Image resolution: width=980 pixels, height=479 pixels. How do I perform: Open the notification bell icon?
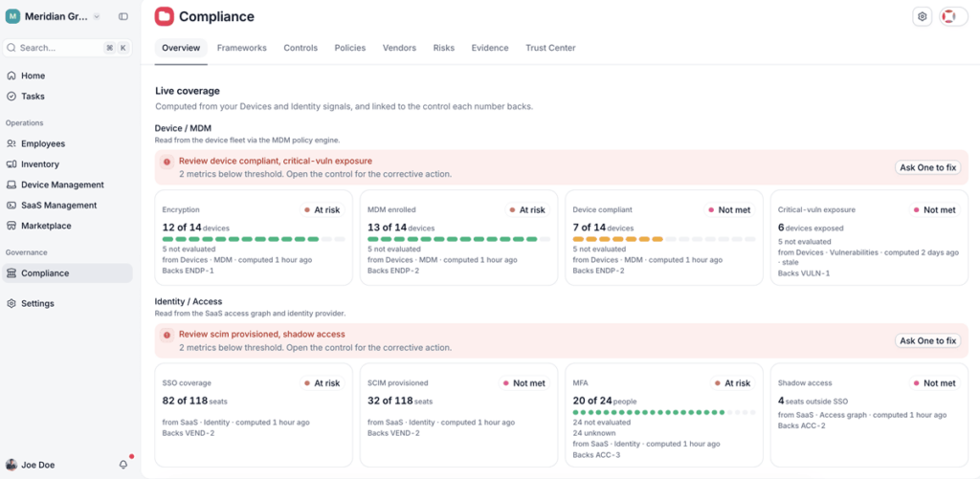[x=123, y=465]
